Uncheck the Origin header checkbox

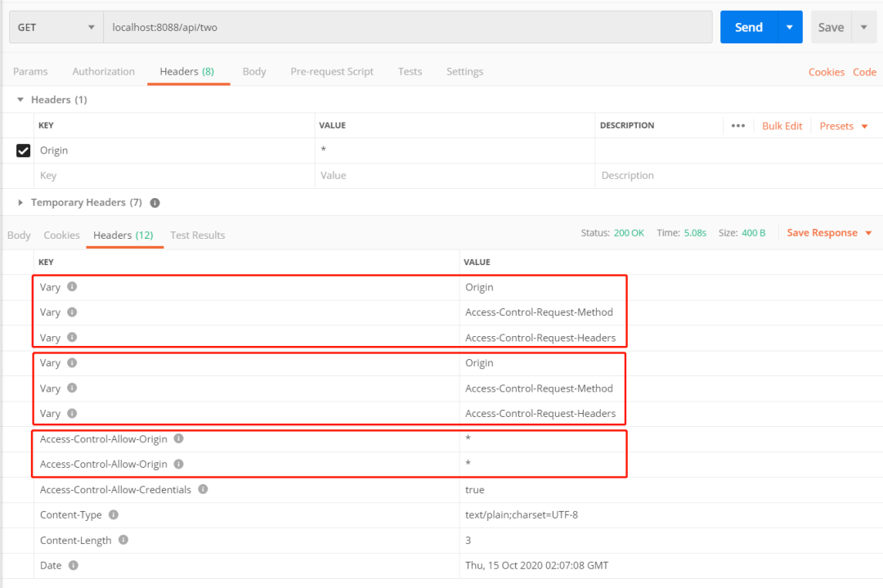[23, 150]
